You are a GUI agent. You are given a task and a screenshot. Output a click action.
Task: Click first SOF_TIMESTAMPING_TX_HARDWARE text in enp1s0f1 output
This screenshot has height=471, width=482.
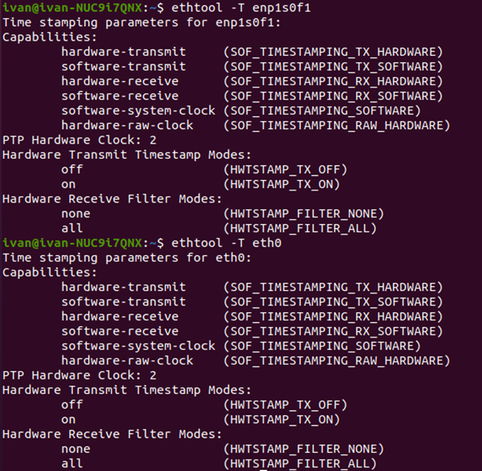pos(333,52)
